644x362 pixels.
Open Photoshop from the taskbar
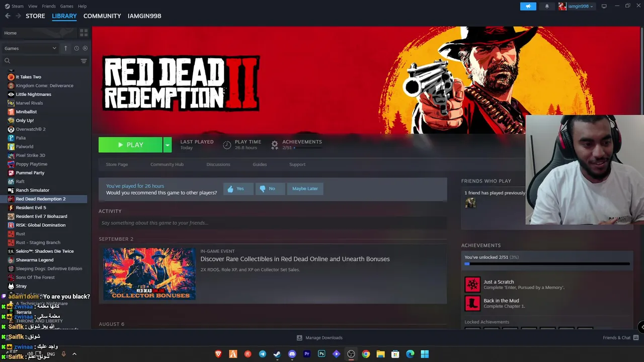321,354
